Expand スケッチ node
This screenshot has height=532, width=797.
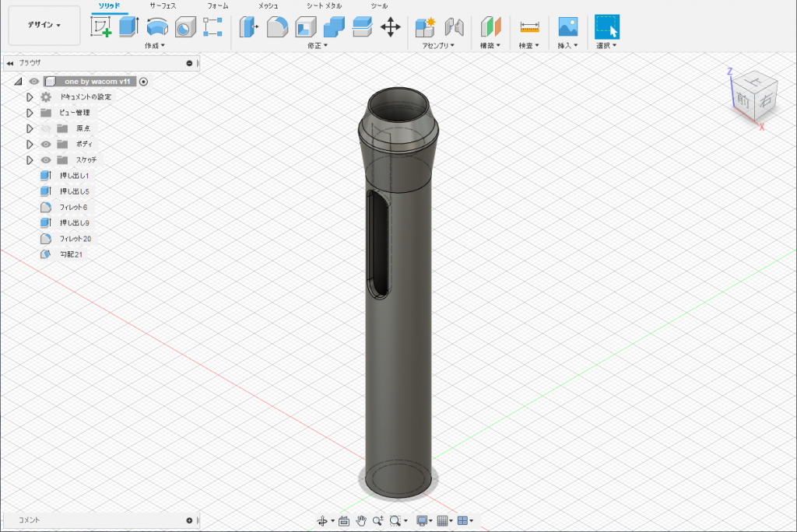tap(30, 160)
